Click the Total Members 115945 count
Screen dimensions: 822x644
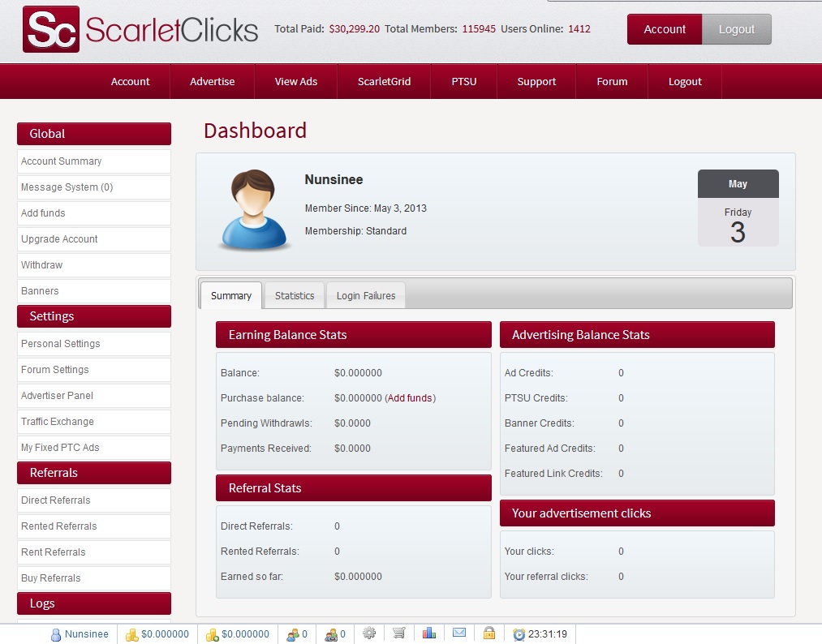pyautogui.click(x=479, y=29)
